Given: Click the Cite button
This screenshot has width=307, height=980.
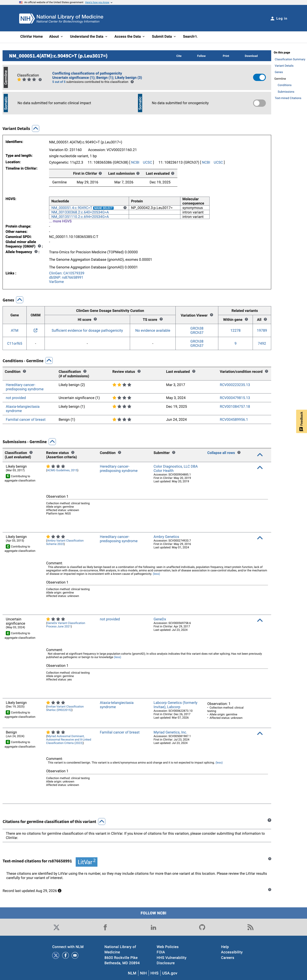Looking at the screenshot, I should [x=179, y=56].
